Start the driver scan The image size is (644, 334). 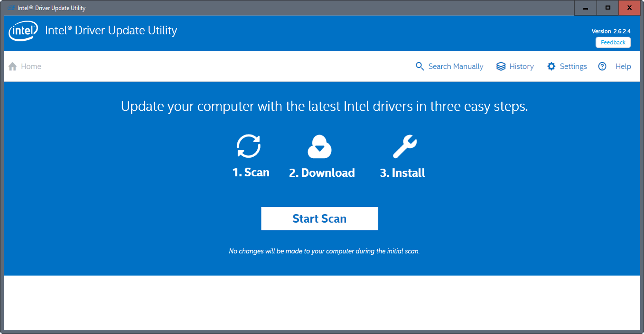coord(320,218)
